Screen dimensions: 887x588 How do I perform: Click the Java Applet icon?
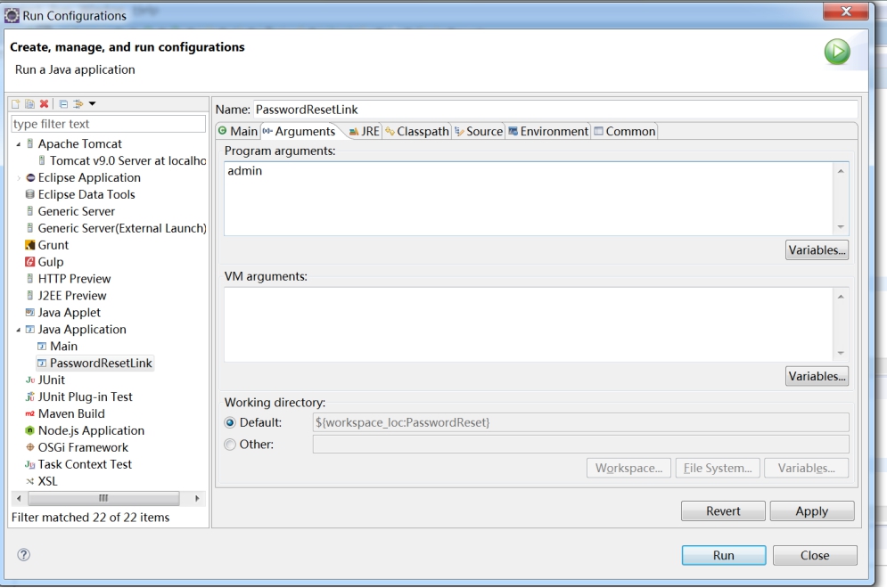pyautogui.click(x=30, y=312)
